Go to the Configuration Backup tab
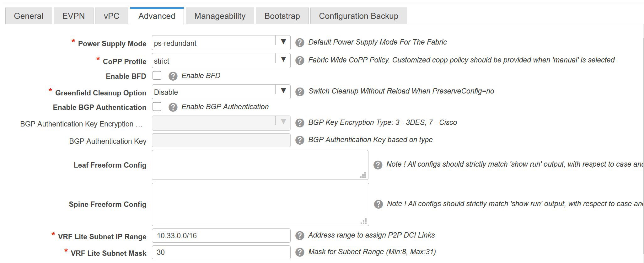Viewport: 644px width, 263px height. coord(358,16)
